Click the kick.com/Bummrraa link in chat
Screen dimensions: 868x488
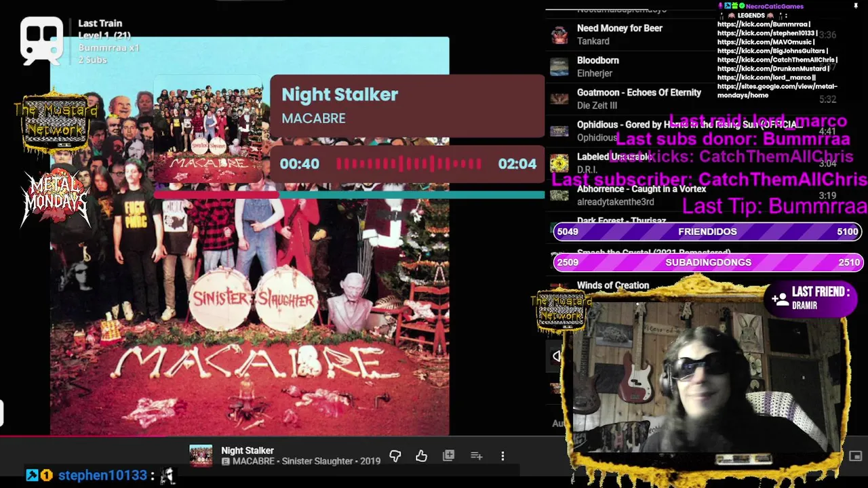(762, 24)
